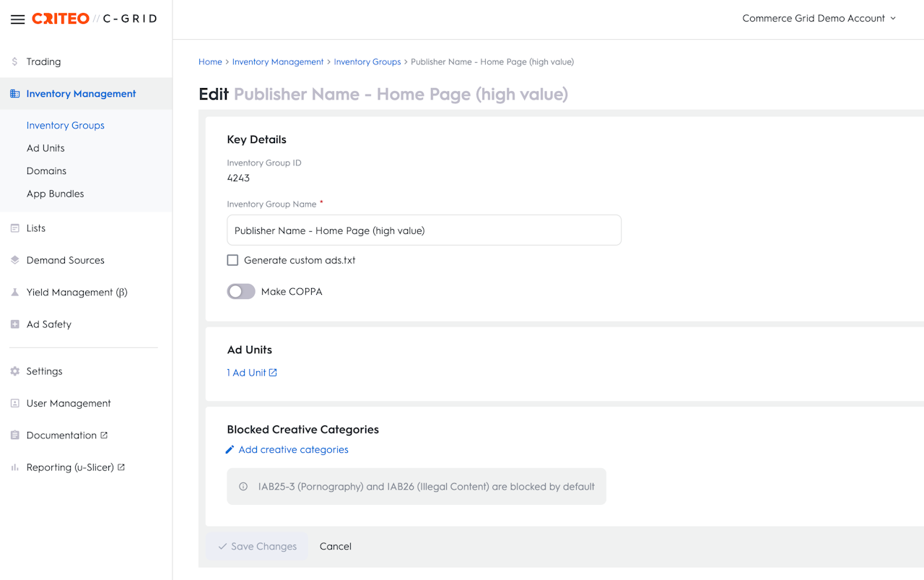Viewport: 924px width, 580px height.
Task: Click the hamburger menu icon
Action: [17, 20]
